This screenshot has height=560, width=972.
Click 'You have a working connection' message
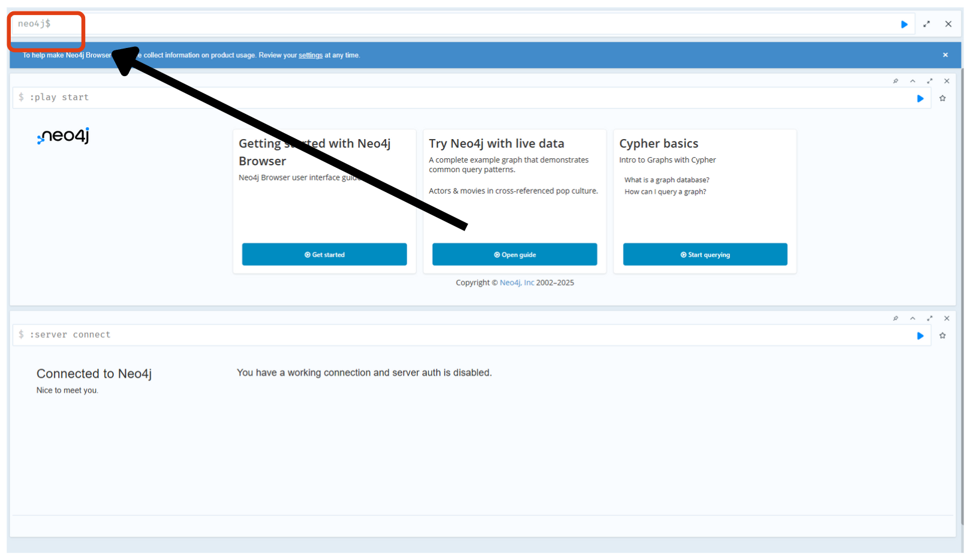click(x=364, y=372)
